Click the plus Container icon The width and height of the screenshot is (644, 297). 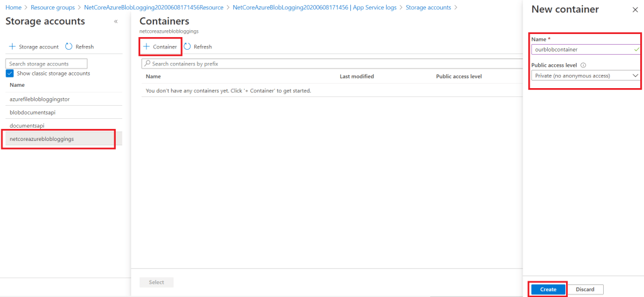pos(147,47)
